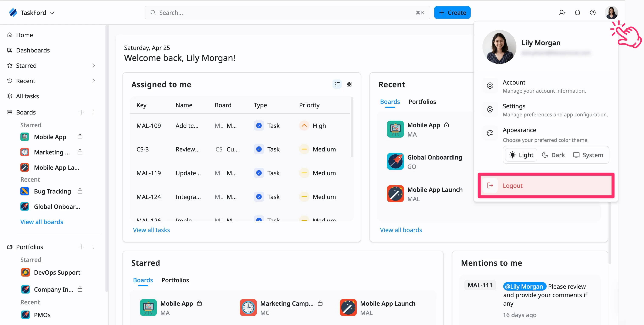Open Account in profile menu
The image size is (644, 325).
point(546,86)
